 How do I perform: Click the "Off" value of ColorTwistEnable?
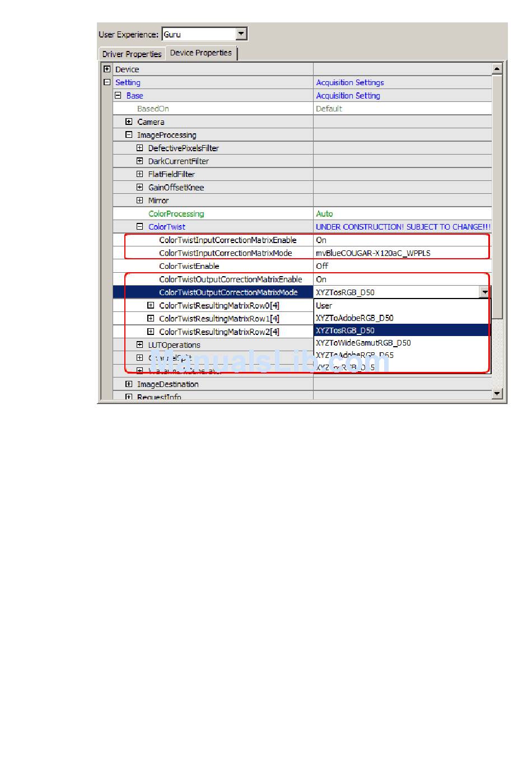(322, 266)
